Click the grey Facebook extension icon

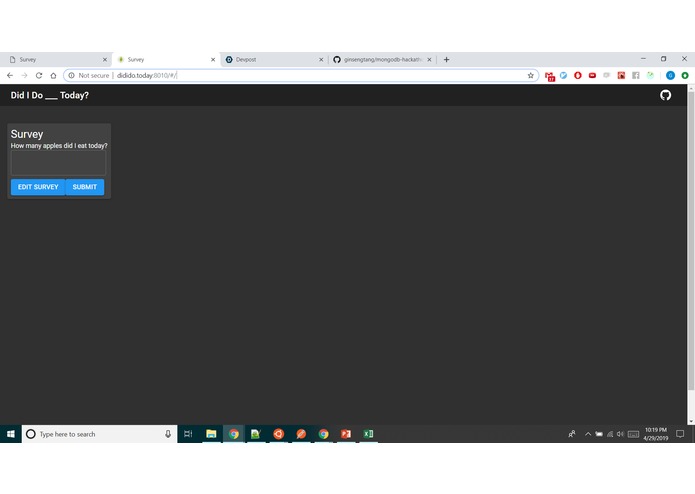click(x=636, y=75)
